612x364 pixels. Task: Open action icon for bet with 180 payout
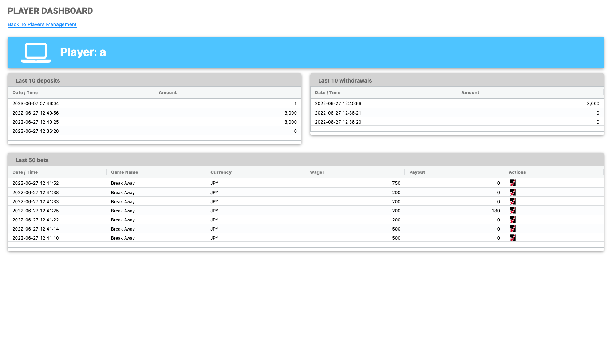pyautogui.click(x=512, y=211)
